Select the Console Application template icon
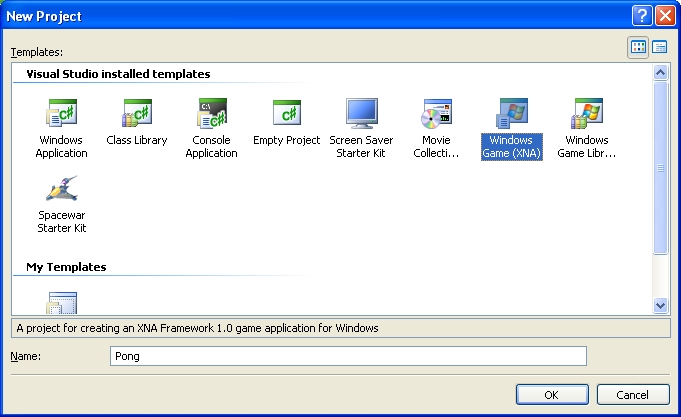The height and width of the screenshot is (417, 681). [212, 113]
